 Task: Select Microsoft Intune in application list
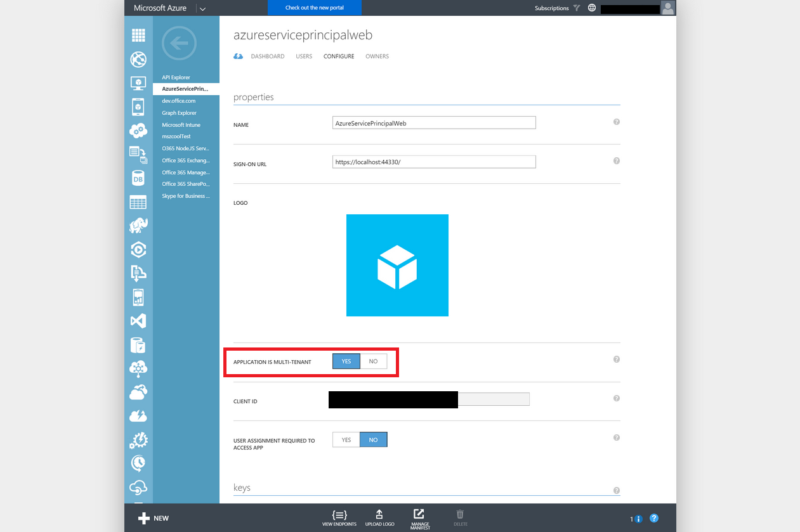[181, 125]
